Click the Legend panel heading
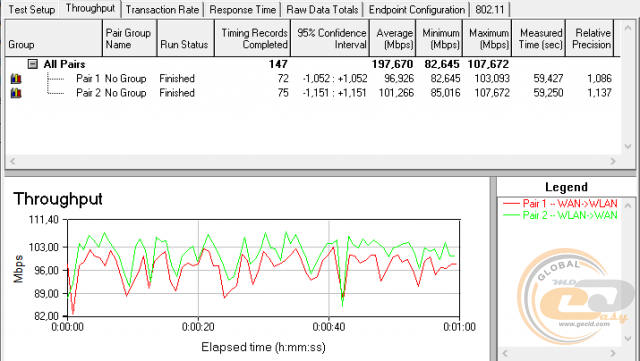The image size is (640, 361). [566, 187]
